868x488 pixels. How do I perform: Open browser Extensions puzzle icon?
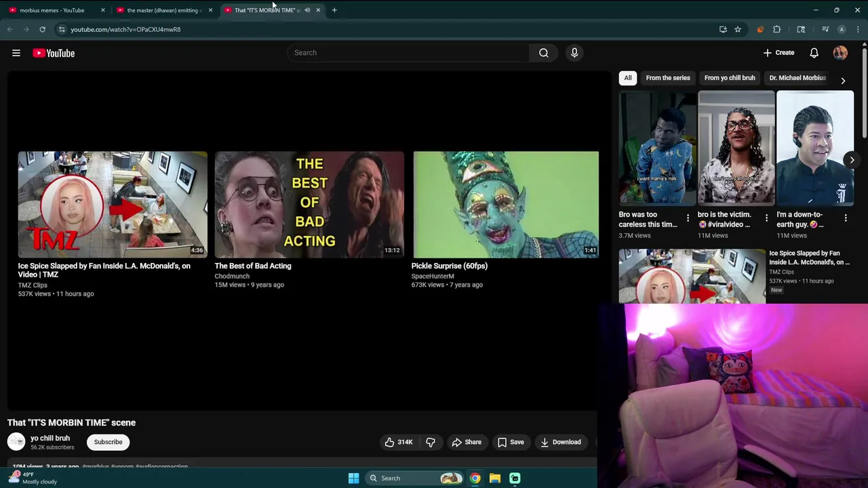click(777, 29)
